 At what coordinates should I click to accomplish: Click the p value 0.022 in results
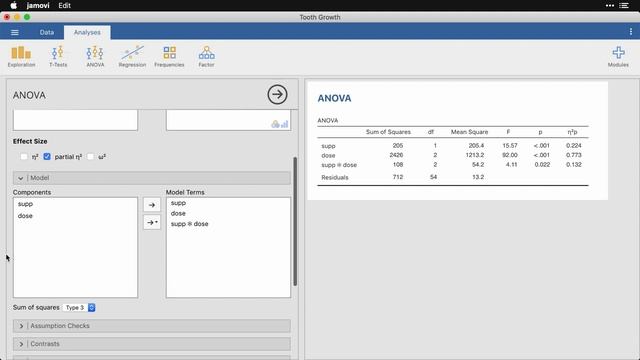click(542, 164)
